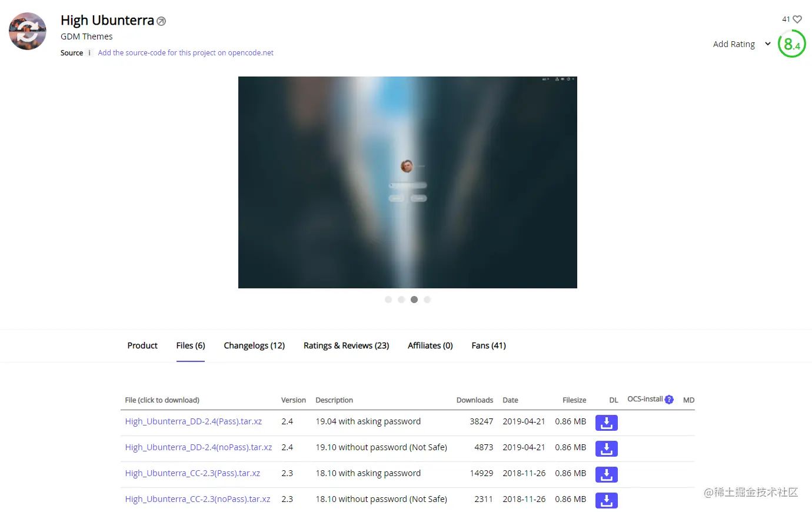Click the original-product badge next to High Ubunterra title
Viewport: 812px width, 512px height.
pos(161,21)
